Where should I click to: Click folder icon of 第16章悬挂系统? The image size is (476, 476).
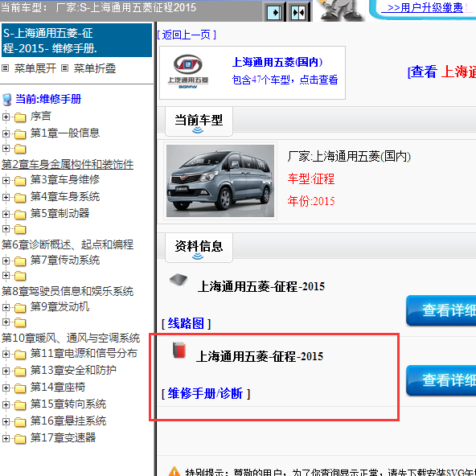(20, 422)
